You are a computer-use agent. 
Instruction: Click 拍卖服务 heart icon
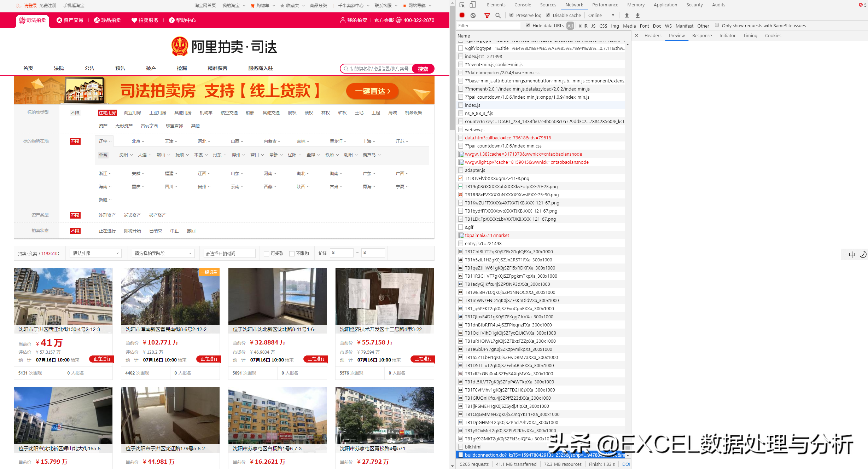(134, 20)
